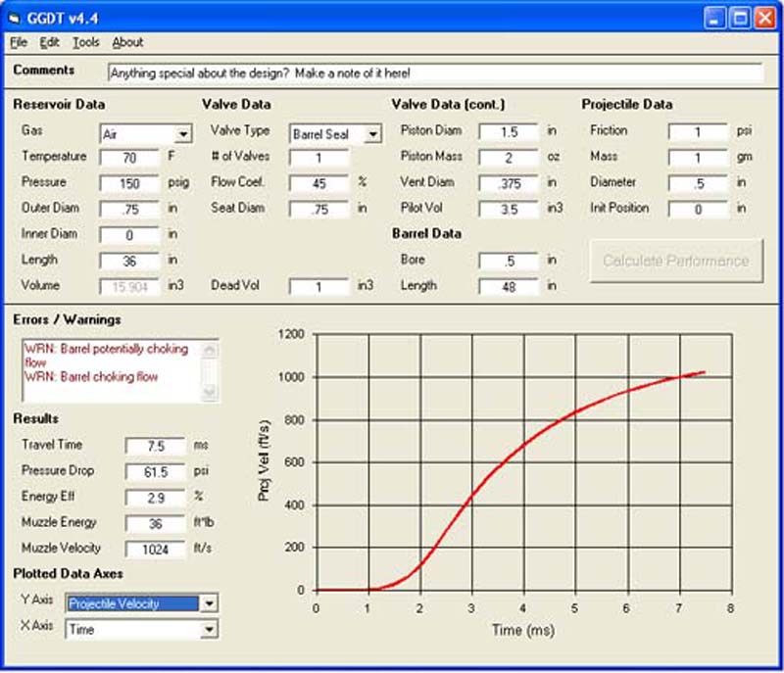Screen dimensions: 784x673
Task: Click the Comments text field
Action: [433, 72]
